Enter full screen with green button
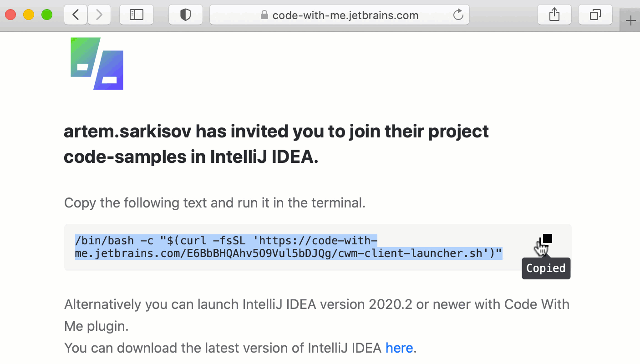Viewport: 640px width, 364px height. tap(47, 15)
